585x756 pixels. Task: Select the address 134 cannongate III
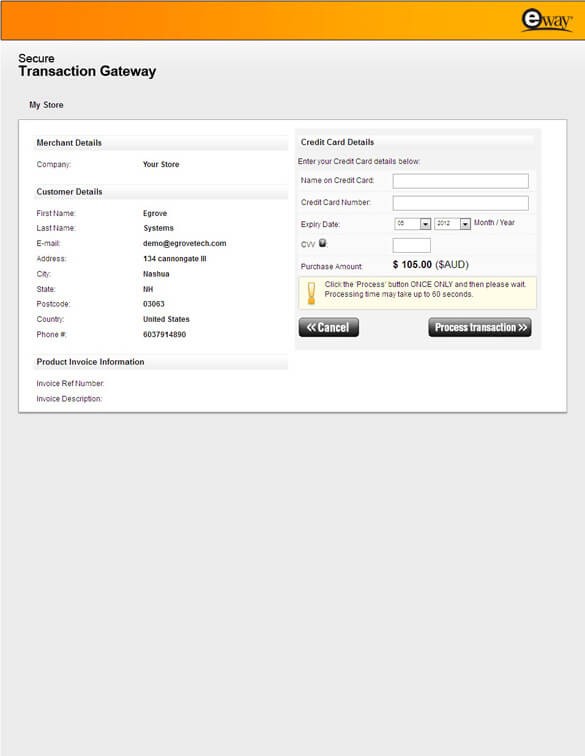(175, 259)
